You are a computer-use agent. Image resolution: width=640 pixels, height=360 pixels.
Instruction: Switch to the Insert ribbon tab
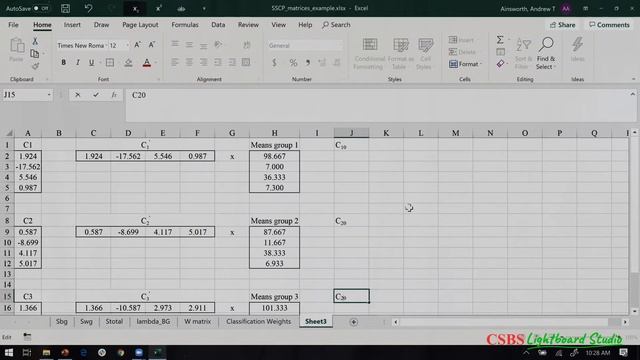[72, 25]
